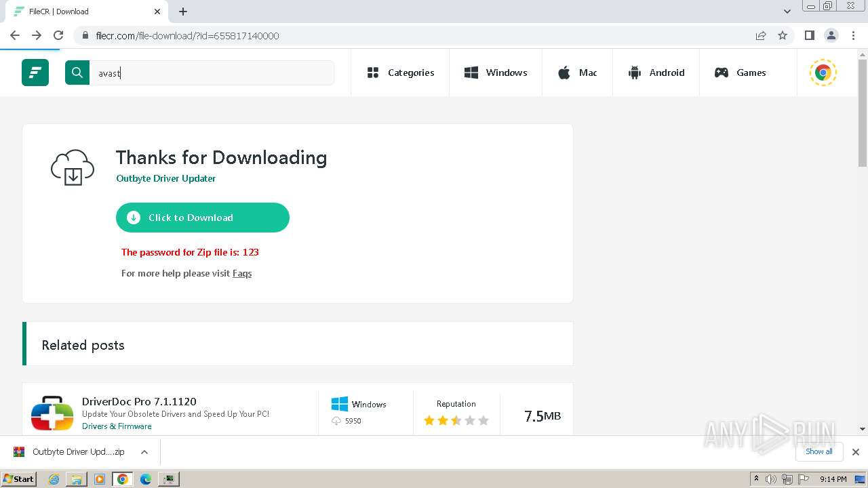This screenshot has height=488, width=868.
Task: Click the Thanks for Downloading heading
Action: (x=222, y=157)
